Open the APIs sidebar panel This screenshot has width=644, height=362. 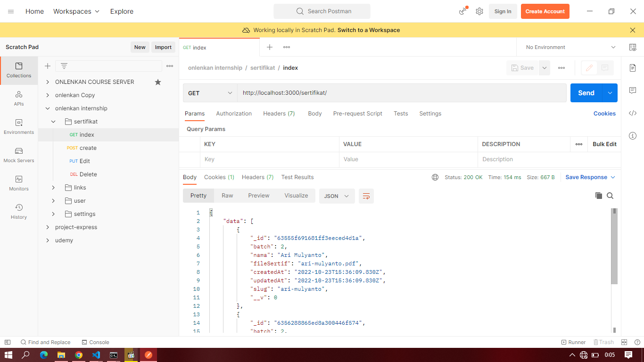19,99
